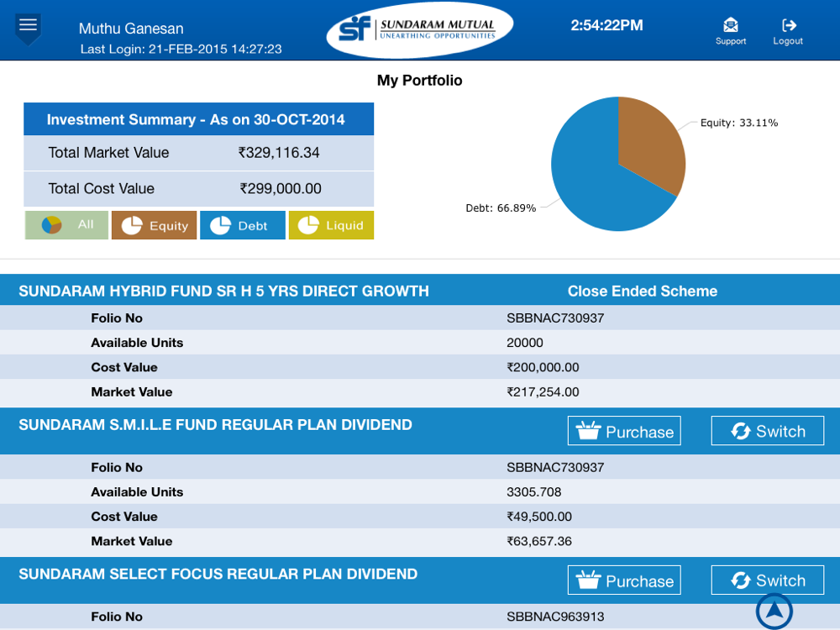Viewport: 840px width, 630px height.
Task: Click the Logout icon
Action: point(788,31)
